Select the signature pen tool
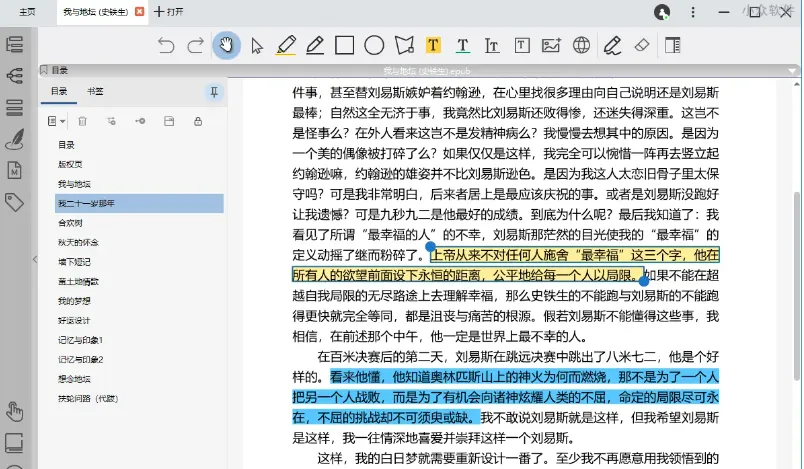Screen dimensions: 804x469 click(612, 45)
